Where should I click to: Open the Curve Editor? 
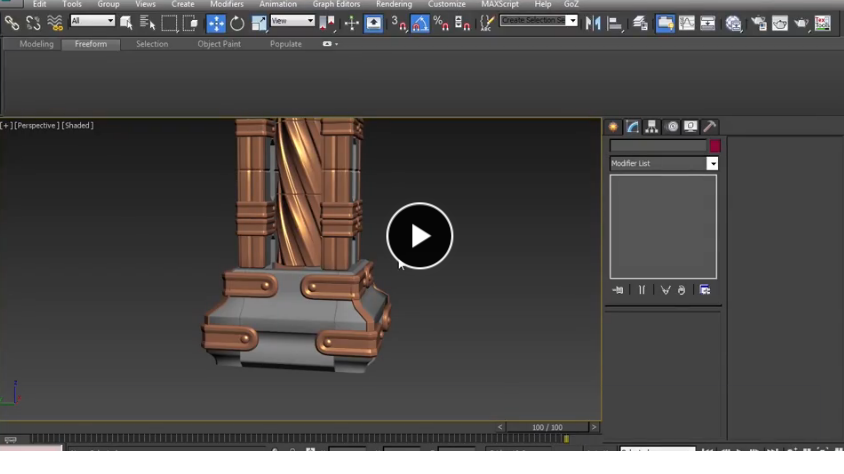click(x=687, y=23)
